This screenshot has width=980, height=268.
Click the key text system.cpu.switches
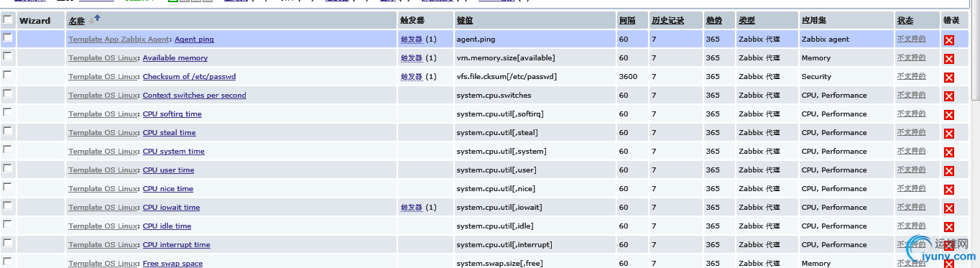494,96
